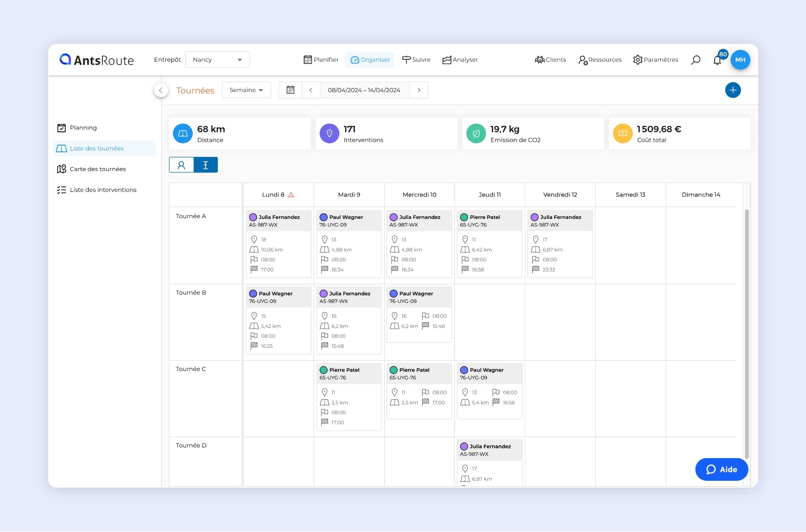Switch to driver view toggle
Viewport: 806px width, 532px height.
pyautogui.click(x=181, y=165)
